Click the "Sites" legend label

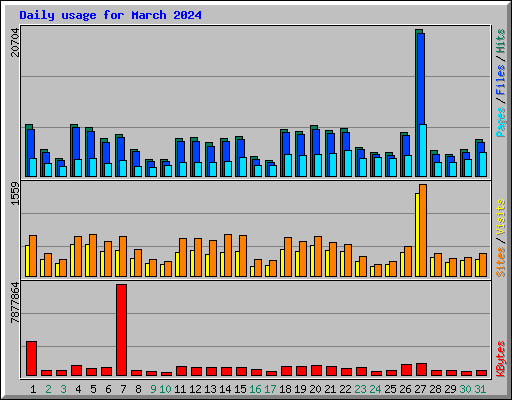[501, 262]
